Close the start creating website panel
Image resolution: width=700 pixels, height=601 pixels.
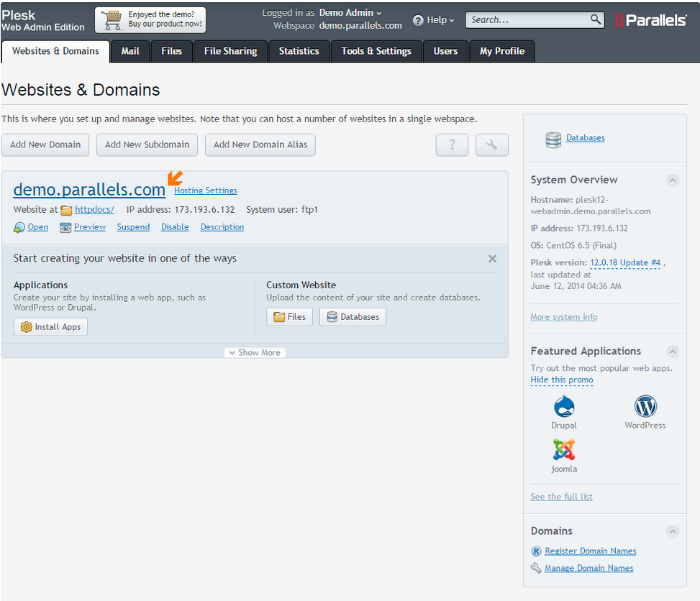pos(492,259)
